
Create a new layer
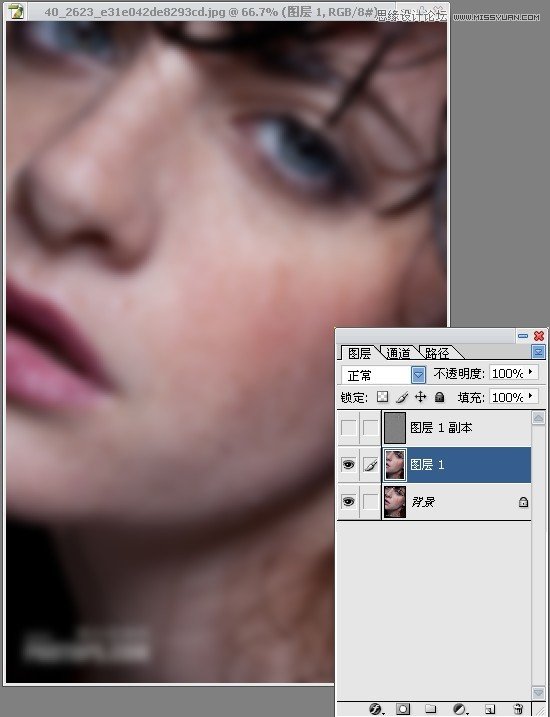pos(490,709)
